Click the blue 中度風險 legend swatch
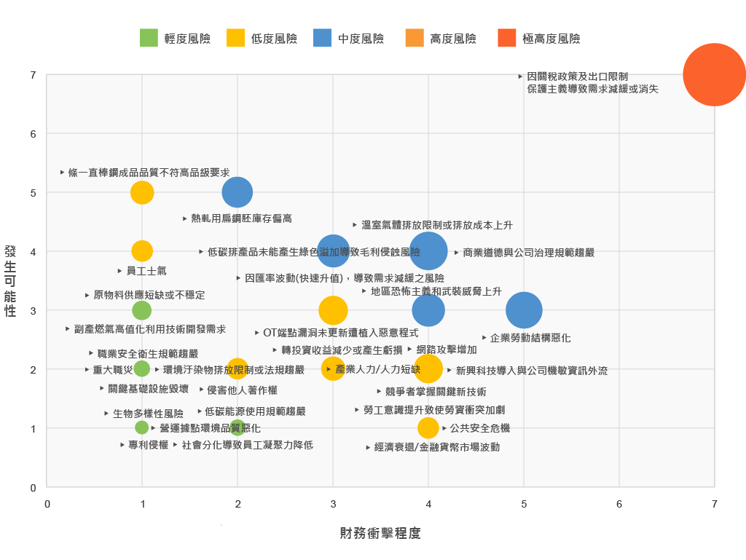Viewport: 746px width, 560px height. [x=322, y=38]
